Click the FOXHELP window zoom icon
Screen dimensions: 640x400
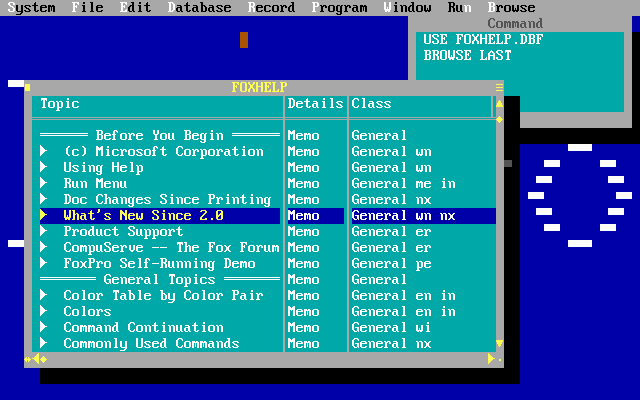500,87
